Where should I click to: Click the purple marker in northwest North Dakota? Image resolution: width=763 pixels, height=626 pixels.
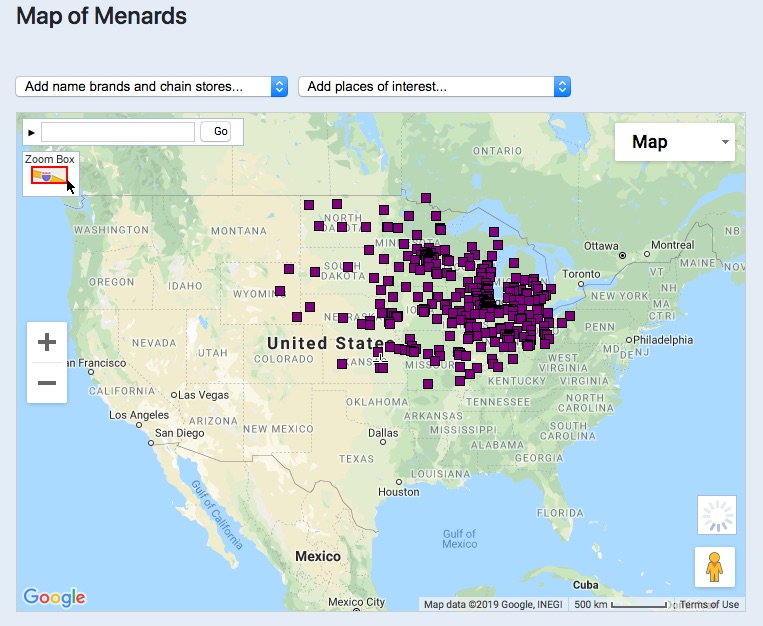pos(309,204)
